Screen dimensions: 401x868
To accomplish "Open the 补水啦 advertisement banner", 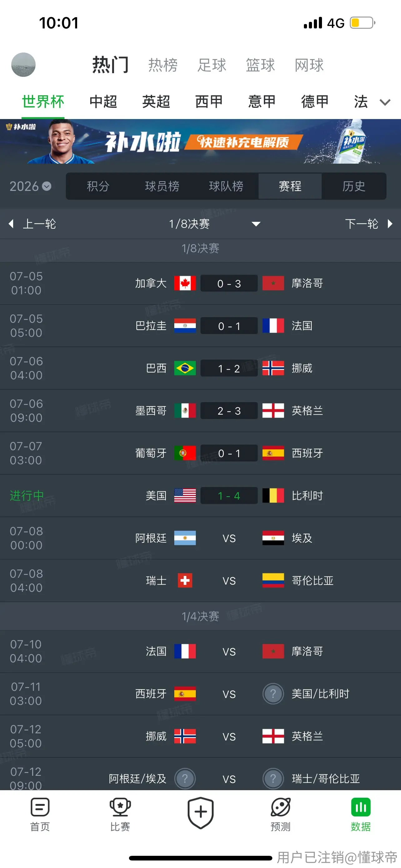I will point(201,142).
